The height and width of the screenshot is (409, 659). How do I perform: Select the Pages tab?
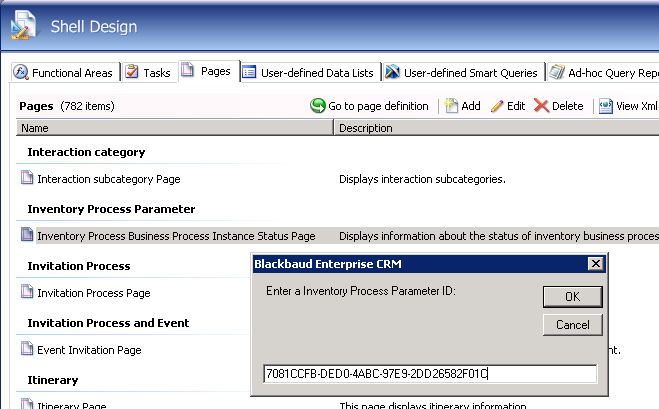tap(209, 71)
